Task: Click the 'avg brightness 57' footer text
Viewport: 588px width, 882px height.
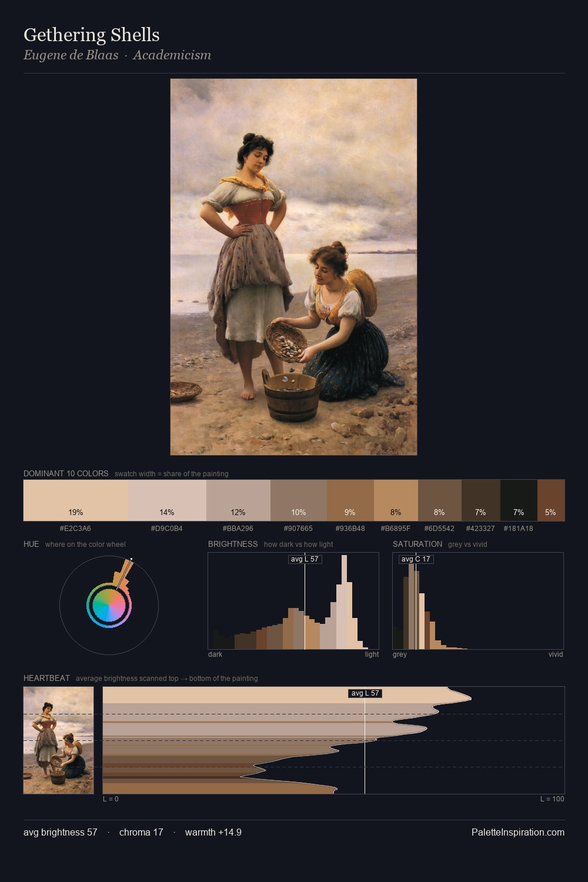Action: click(x=61, y=833)
